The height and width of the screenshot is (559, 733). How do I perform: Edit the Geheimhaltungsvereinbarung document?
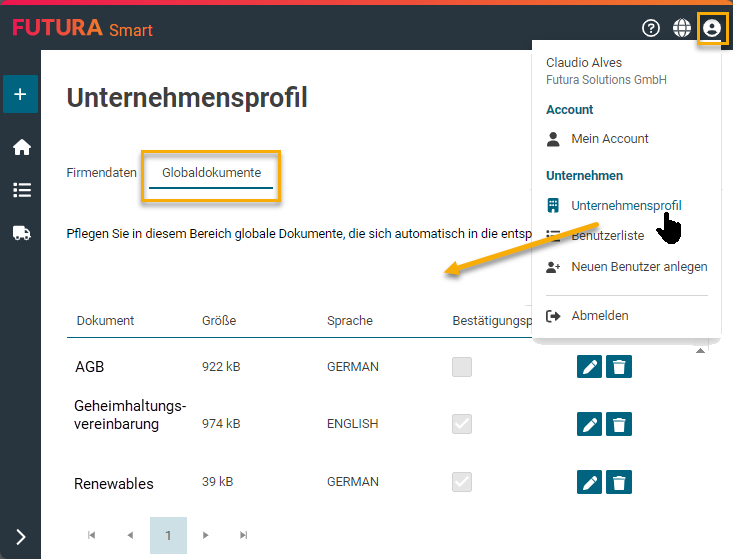click(x=590, y=425)
